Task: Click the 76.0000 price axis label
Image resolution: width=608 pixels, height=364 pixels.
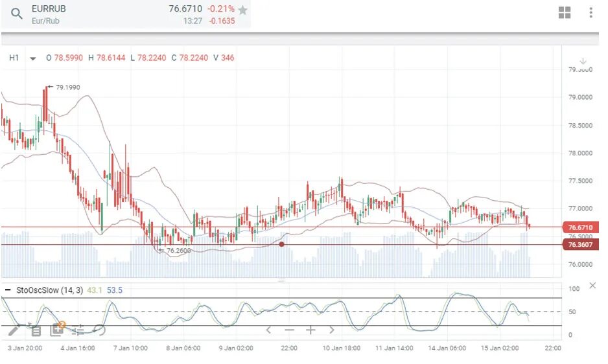Action: click(x=580, y=264)
